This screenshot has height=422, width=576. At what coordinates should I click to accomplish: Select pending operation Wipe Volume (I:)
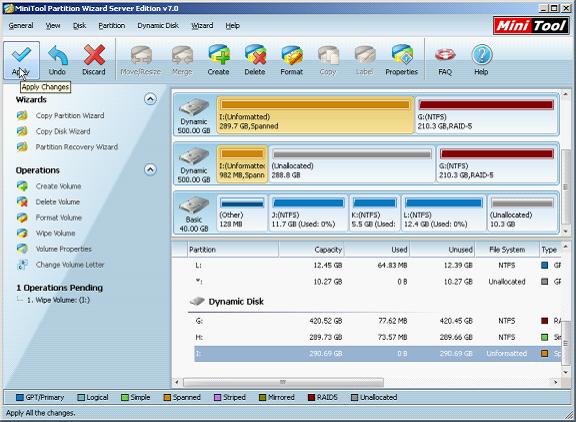(x=58, y=300)
